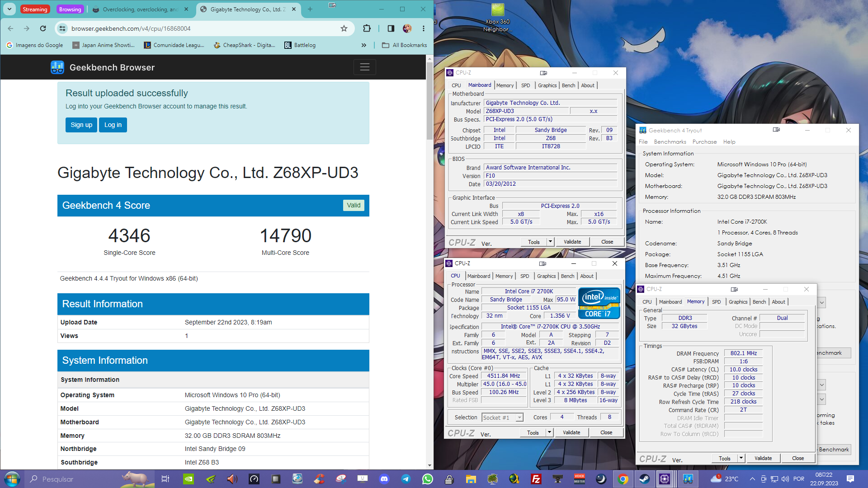The image size is (868, 488).
Task: View site information icon in address bar
Action: pos(62,28)
